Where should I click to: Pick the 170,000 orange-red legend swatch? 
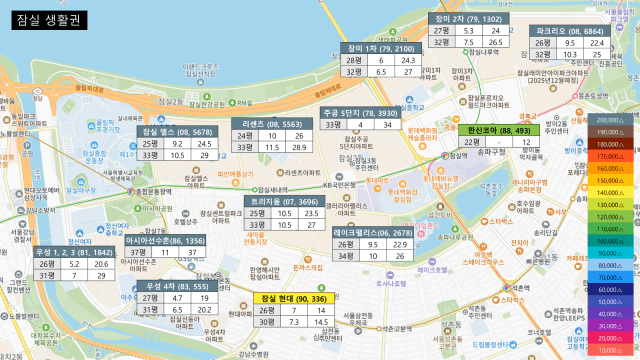tap(610, 156)
